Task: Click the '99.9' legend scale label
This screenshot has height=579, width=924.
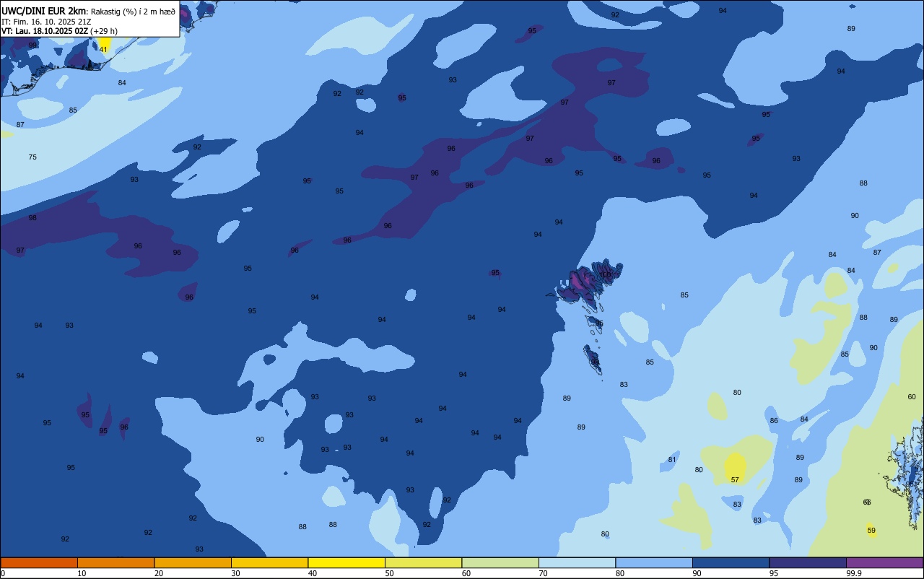Action: tap(854, 573)
